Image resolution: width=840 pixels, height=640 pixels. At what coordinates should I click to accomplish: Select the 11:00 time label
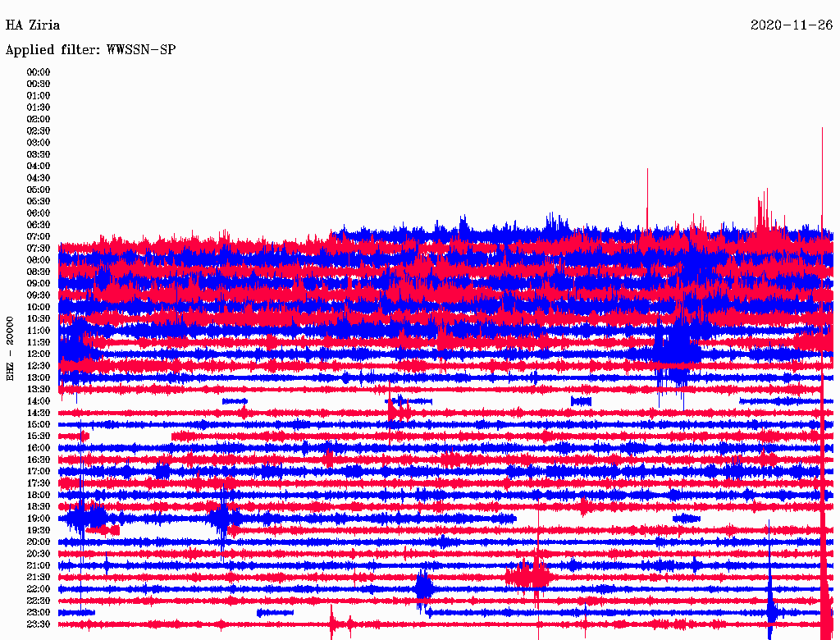point(39,331)
